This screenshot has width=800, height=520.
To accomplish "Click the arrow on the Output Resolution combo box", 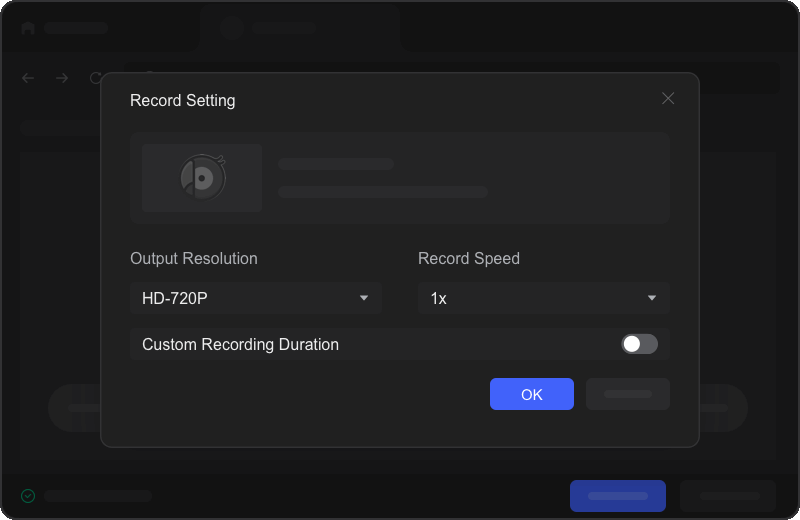I will [364, 298].
